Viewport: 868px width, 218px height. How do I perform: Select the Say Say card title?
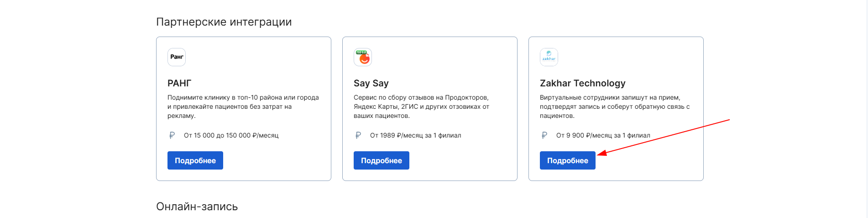371,83
